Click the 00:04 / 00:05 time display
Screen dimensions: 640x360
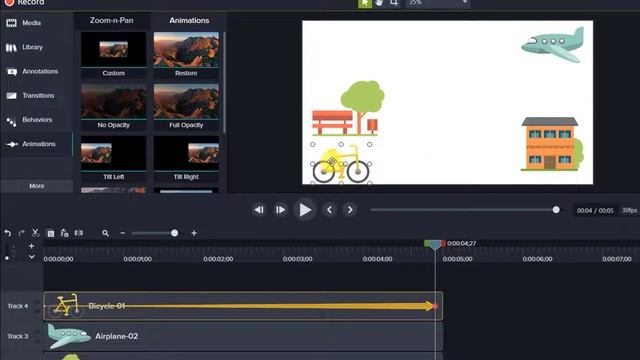click(x=595, y=211)
